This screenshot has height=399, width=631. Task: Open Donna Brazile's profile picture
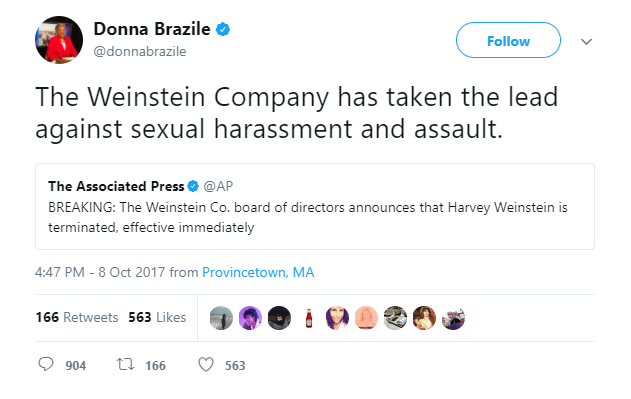[59, 40]
